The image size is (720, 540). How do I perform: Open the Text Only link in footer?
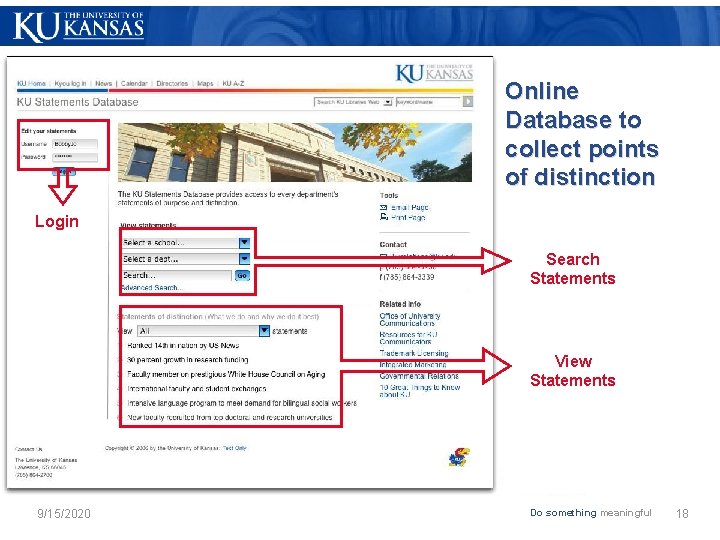235,448
